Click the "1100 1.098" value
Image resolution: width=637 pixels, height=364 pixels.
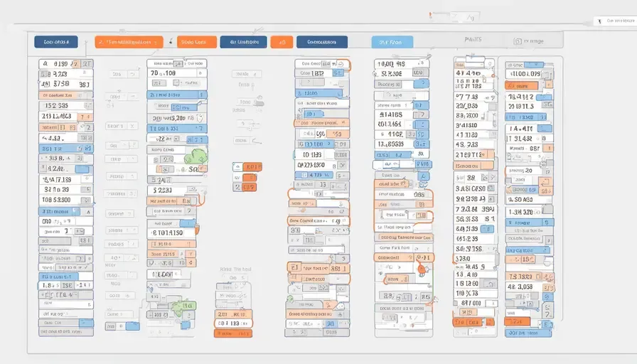[525, 74]
